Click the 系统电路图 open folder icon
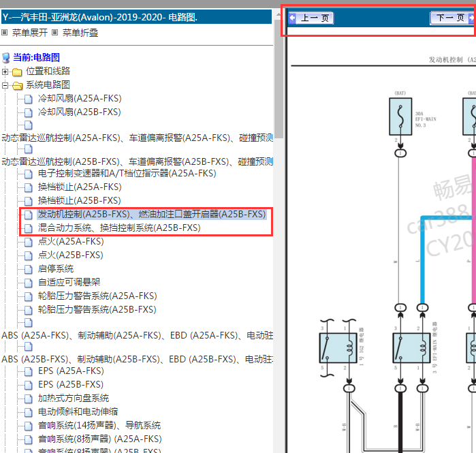The image size is (476, 453). (x=17, y=86)
